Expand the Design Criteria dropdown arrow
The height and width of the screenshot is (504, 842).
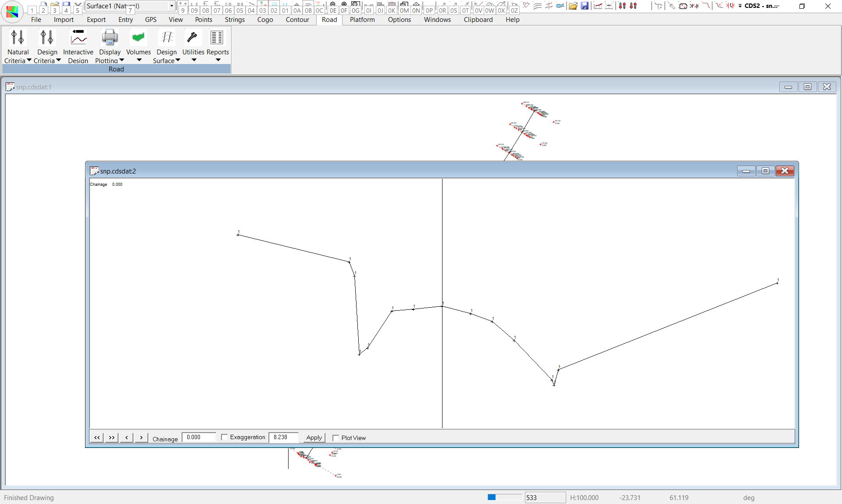pyautogui.click(x=59, y=60)
